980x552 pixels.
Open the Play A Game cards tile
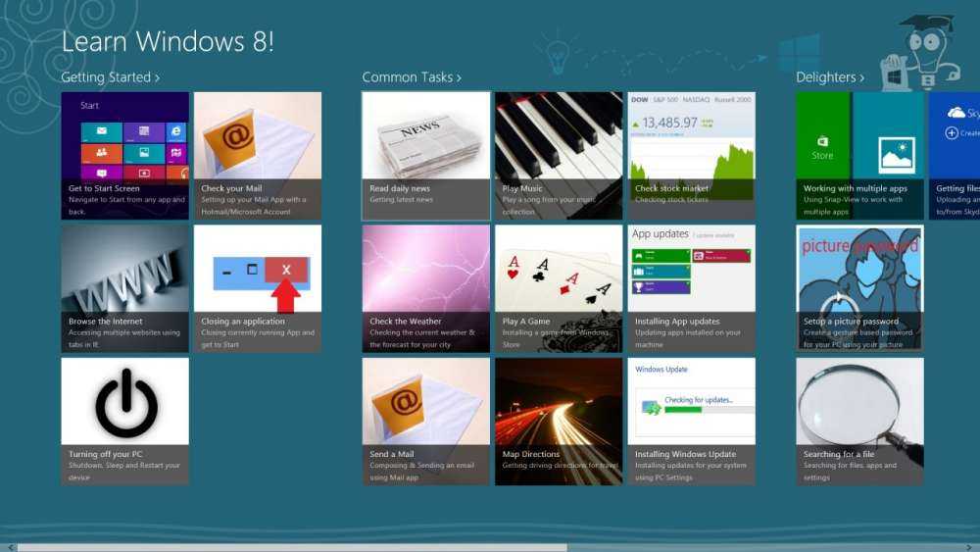[x=559, y=289]
